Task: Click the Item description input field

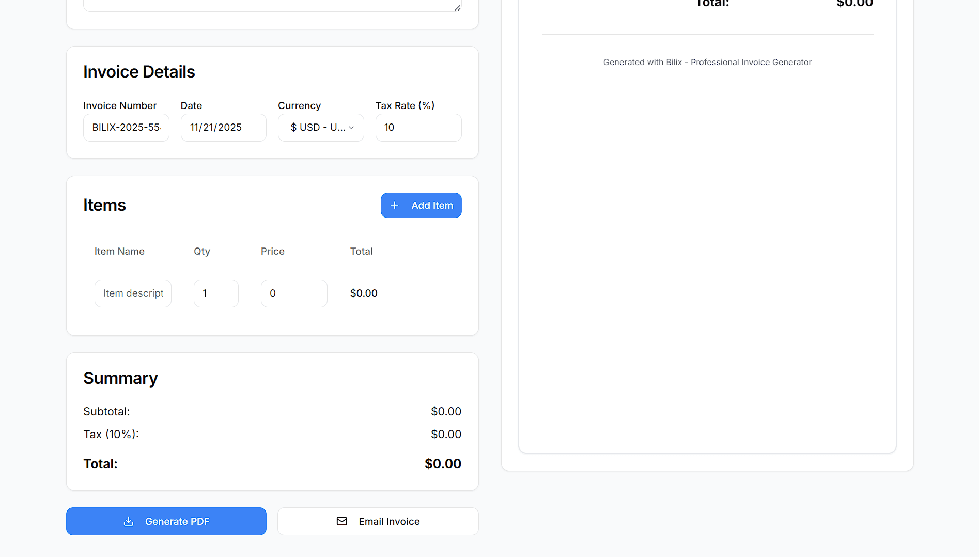Action: coord(132,293)
